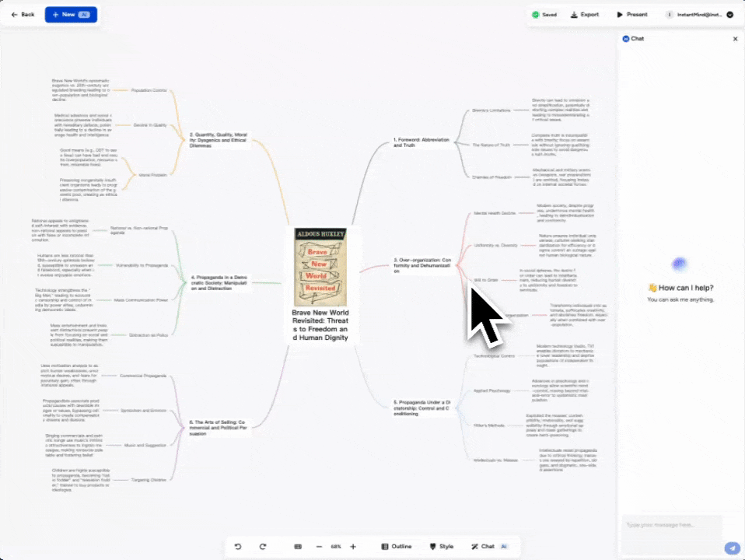745x560 pixels.
Task: Create a new map with the New AI button
Action: [x=71, y=14]
